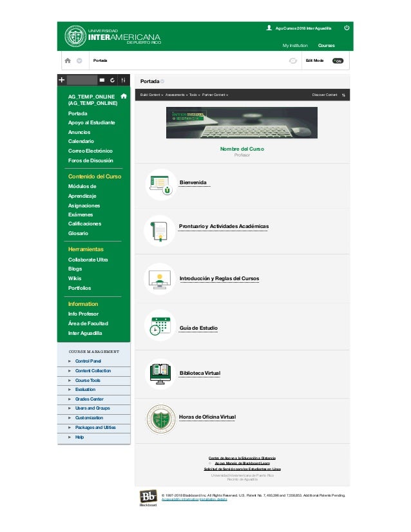This screenshot has height=532, width=411.
Task: Open Asignaciones in course menu
Action: pyautogui.click(x=84, y=205)
